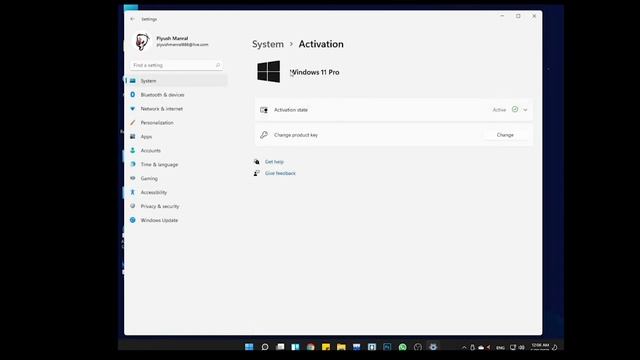640x360 pixels.
Task: Open WhatsApp from the taskbar
Action: pyautogui.click(x=402, y=347)
